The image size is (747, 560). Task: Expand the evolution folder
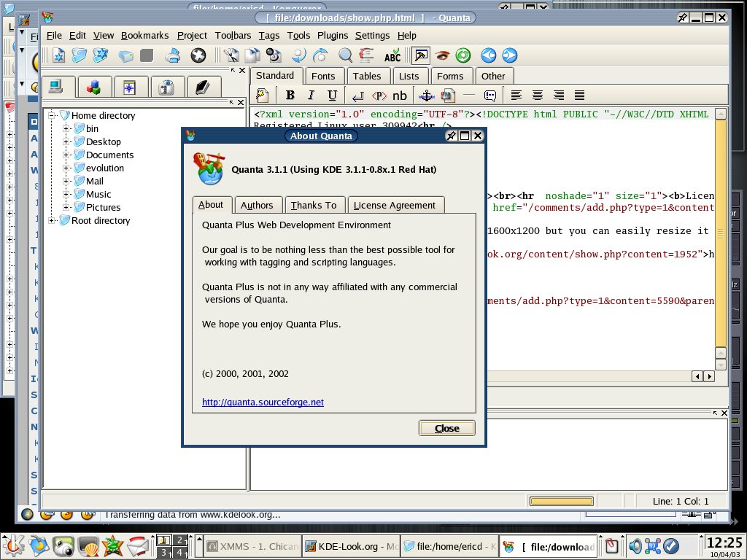pos(66,168)
